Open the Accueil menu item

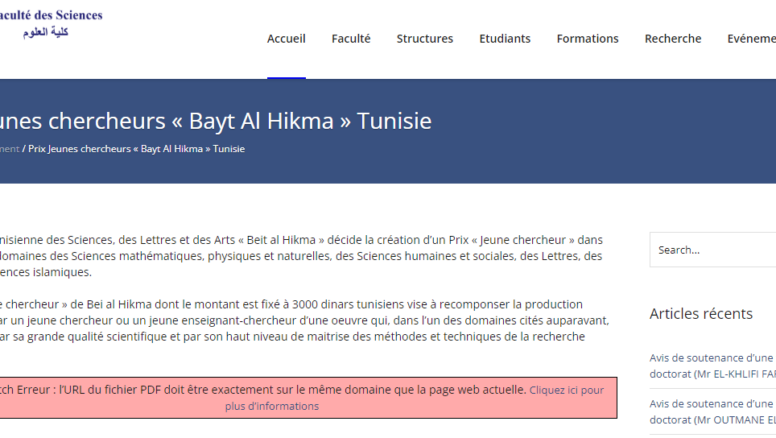tap(286, 39)
